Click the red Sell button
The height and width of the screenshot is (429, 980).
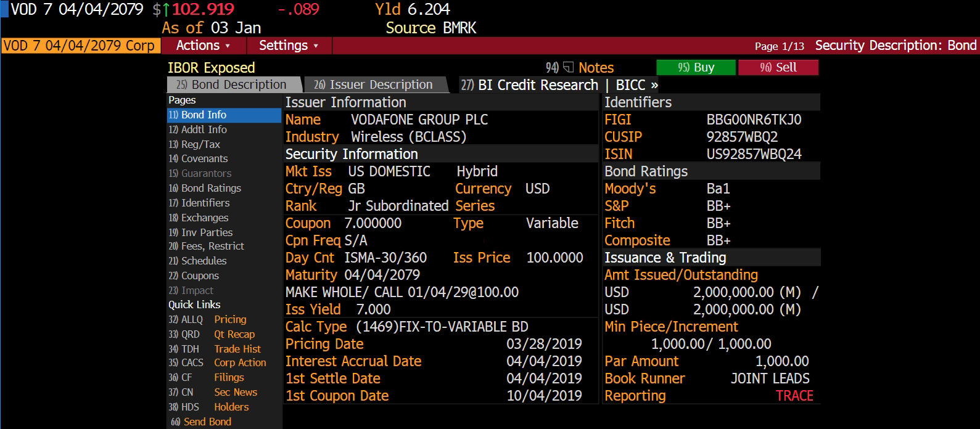778,67
